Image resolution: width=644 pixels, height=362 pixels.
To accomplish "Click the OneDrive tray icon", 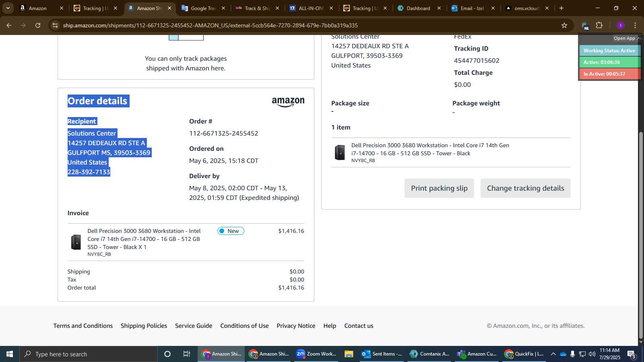I will [x=563, y=354].
